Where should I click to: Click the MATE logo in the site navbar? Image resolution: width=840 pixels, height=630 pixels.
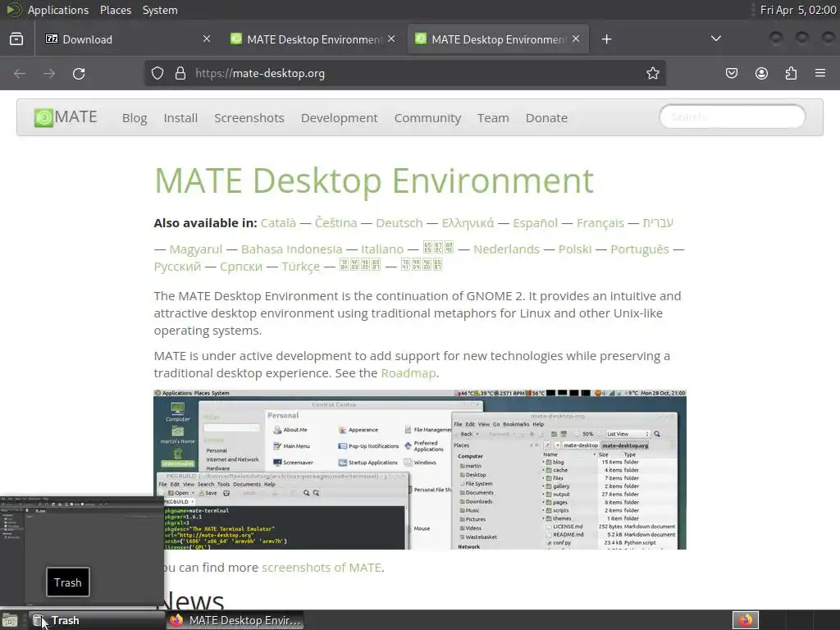(66, 117)
